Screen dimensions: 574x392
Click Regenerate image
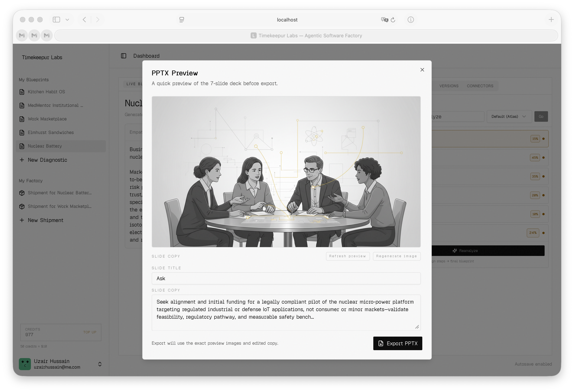click(x=397, y=256)
